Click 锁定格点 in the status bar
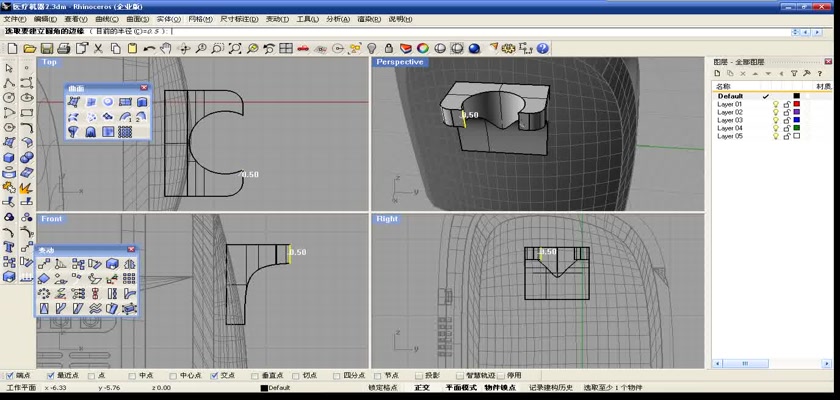840x400 pixels. 383,388
